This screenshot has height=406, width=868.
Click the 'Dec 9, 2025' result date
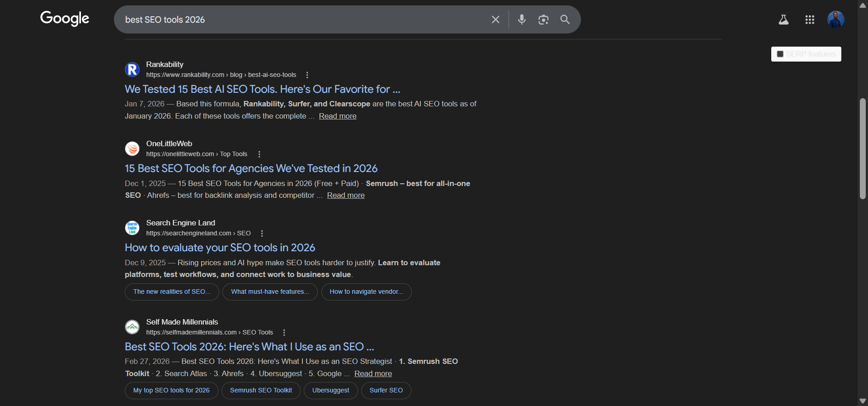[145, 263]
